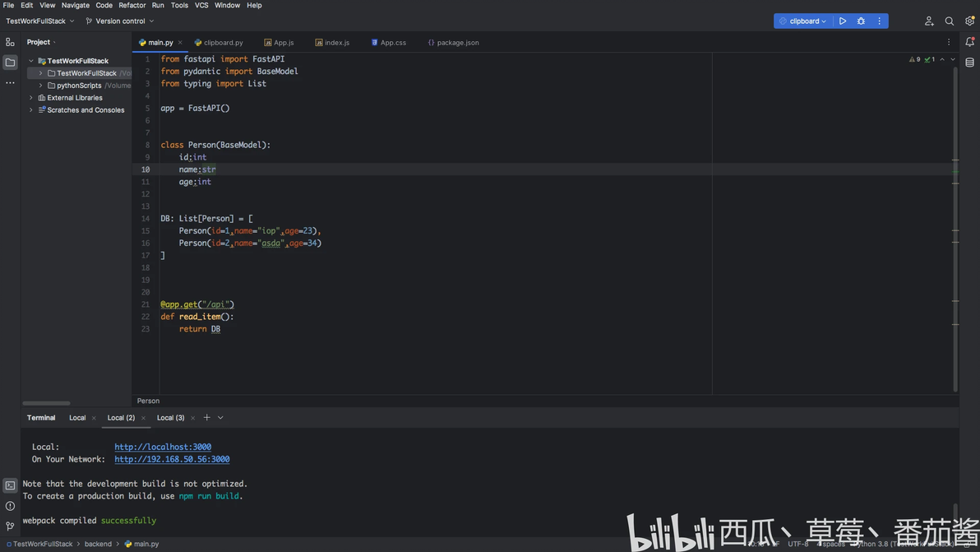Open Search Everywhere magnifier
980x552 pixels.
pos(949,21)
